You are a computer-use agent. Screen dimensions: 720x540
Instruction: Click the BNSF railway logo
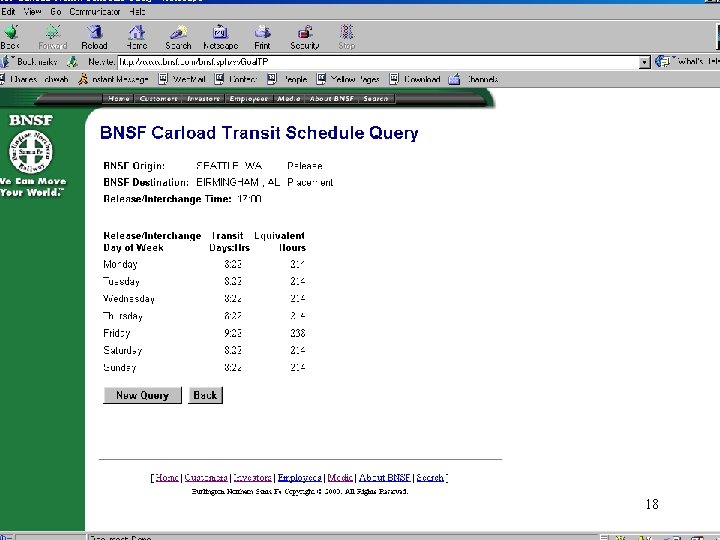[31, 152]
